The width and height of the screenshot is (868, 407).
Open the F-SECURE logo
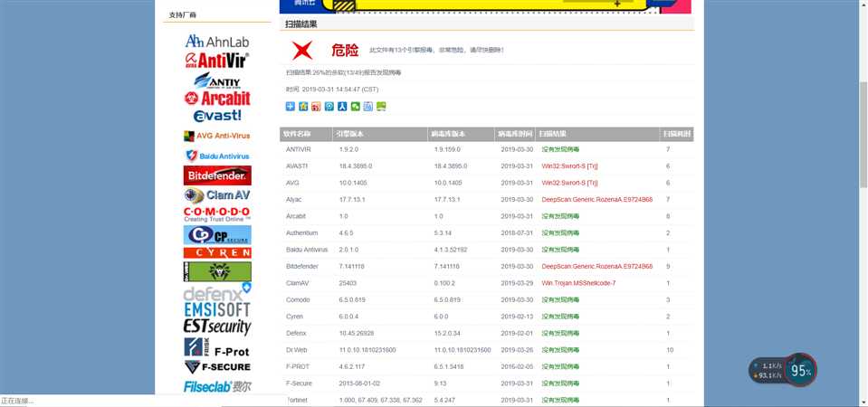[x=217, y=366]
